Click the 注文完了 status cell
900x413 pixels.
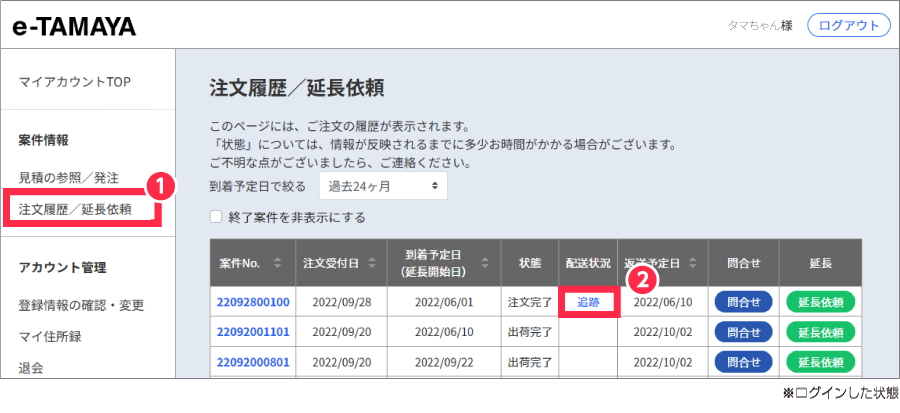coord(530,302)
